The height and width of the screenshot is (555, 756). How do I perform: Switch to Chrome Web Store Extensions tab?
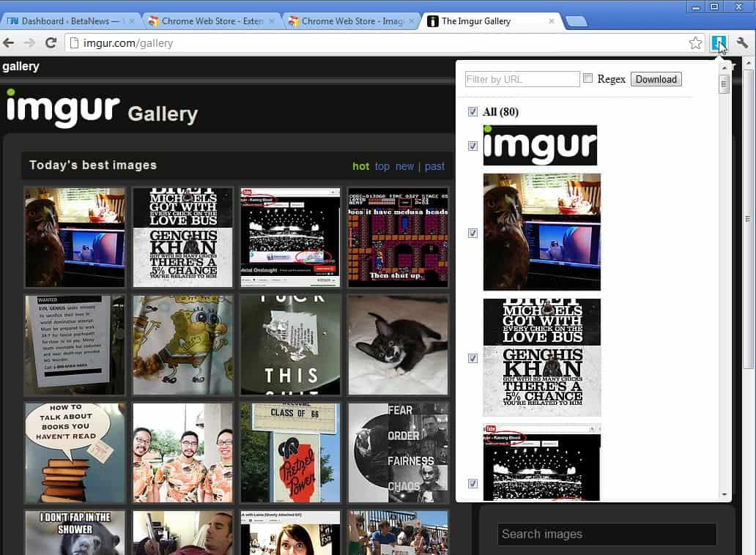tap(208, 21)
